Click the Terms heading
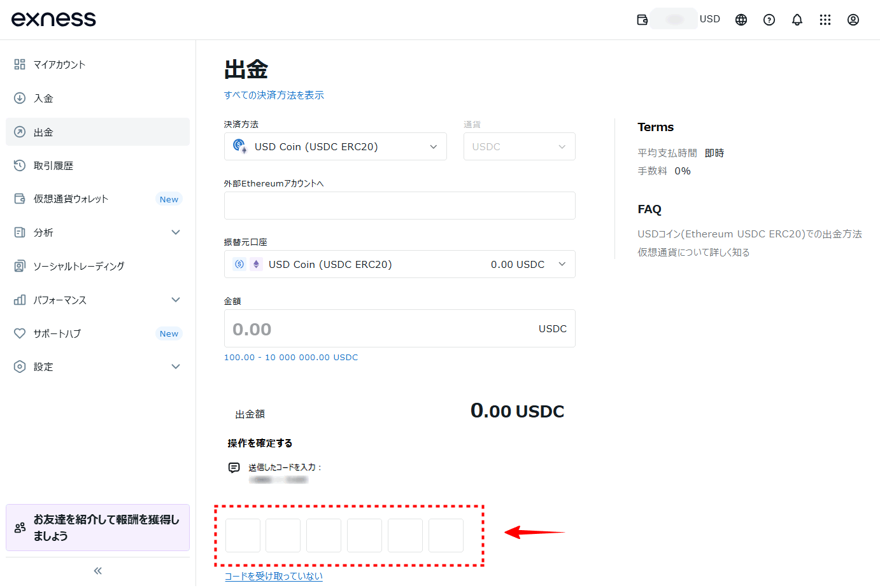 coord(656,127)
